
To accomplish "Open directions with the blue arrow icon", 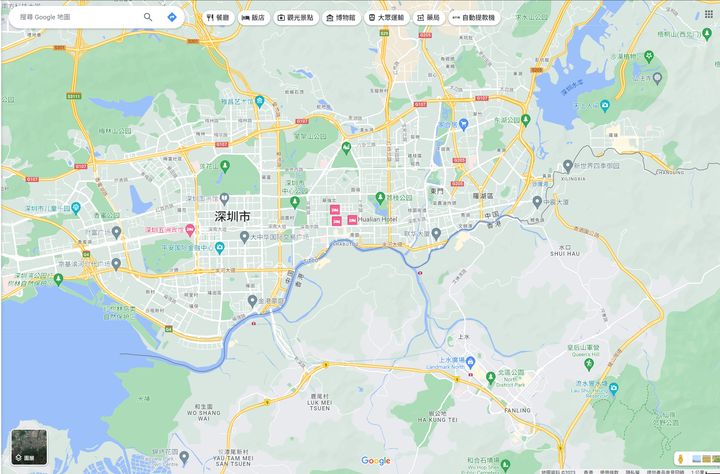I will 172,17.
